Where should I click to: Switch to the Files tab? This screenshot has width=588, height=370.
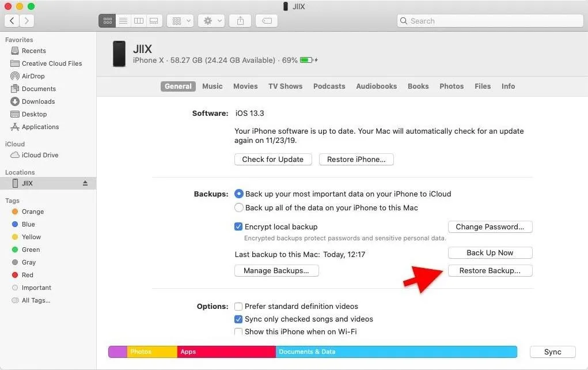pyautogui.click(x=483, y=86)
